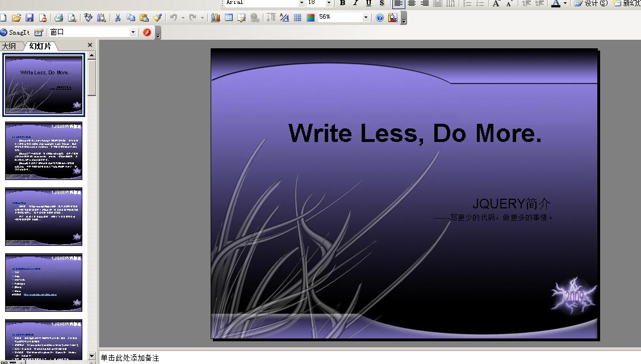Toggle the grid display

pos(298,18)
